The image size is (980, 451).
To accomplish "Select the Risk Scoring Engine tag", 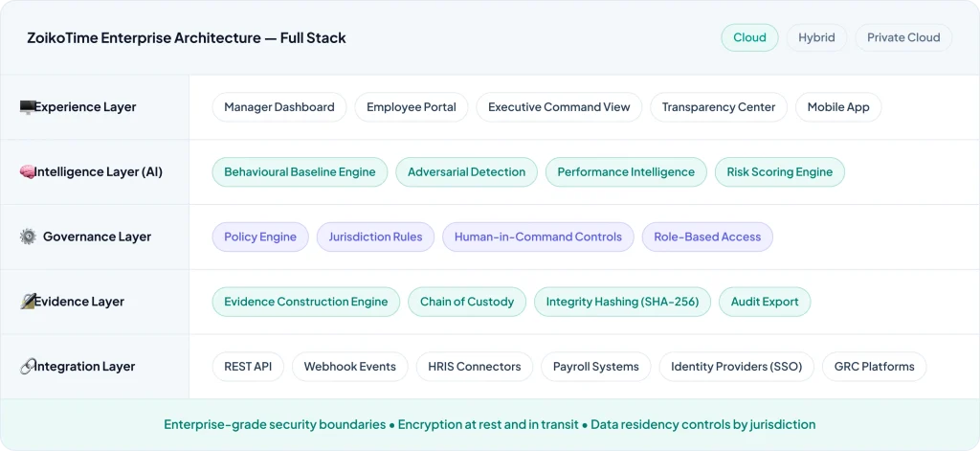I will (779, 172).
